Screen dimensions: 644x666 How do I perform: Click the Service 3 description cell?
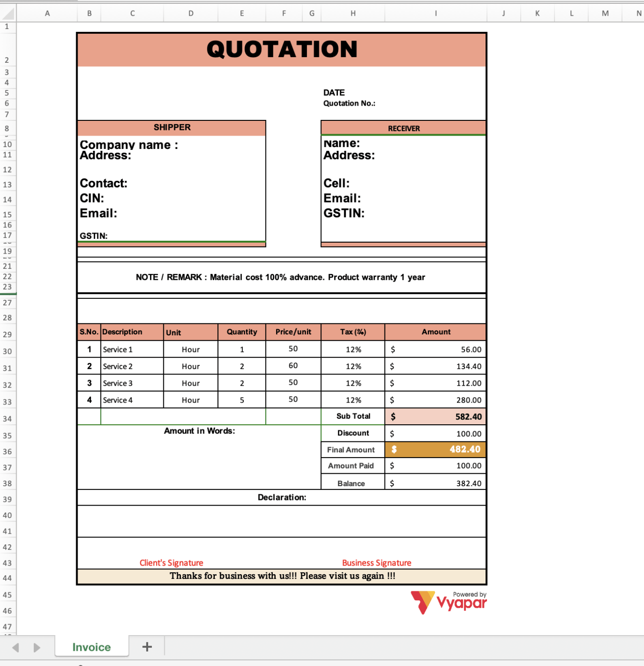(132, 383)
